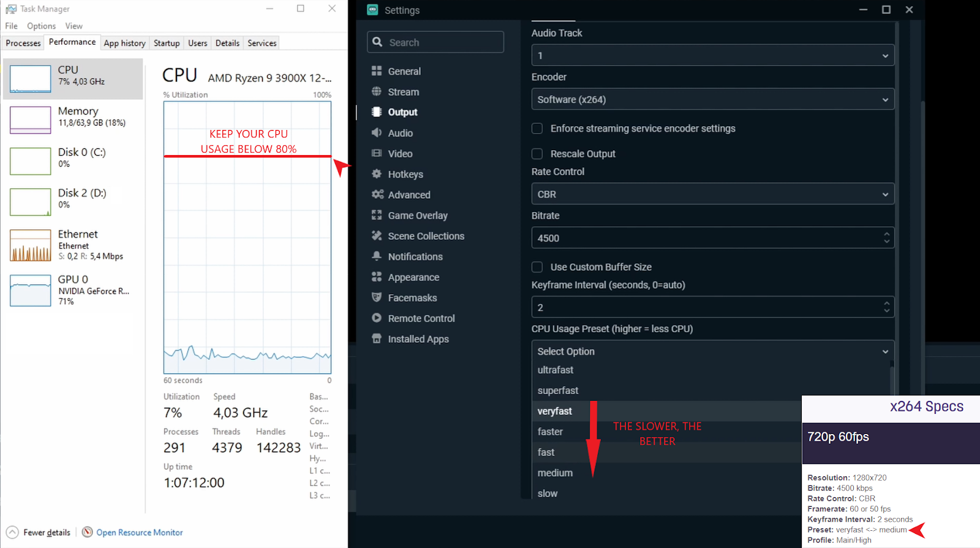
Task: Toggle the Rescale Output checkbox
Action: coord(537,153)
